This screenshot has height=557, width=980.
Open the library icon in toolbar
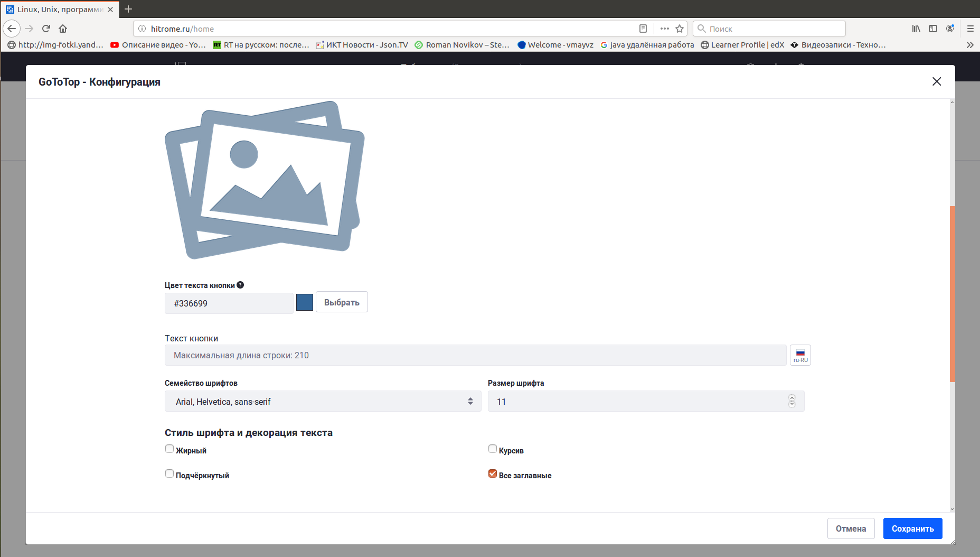pos(916,29)
